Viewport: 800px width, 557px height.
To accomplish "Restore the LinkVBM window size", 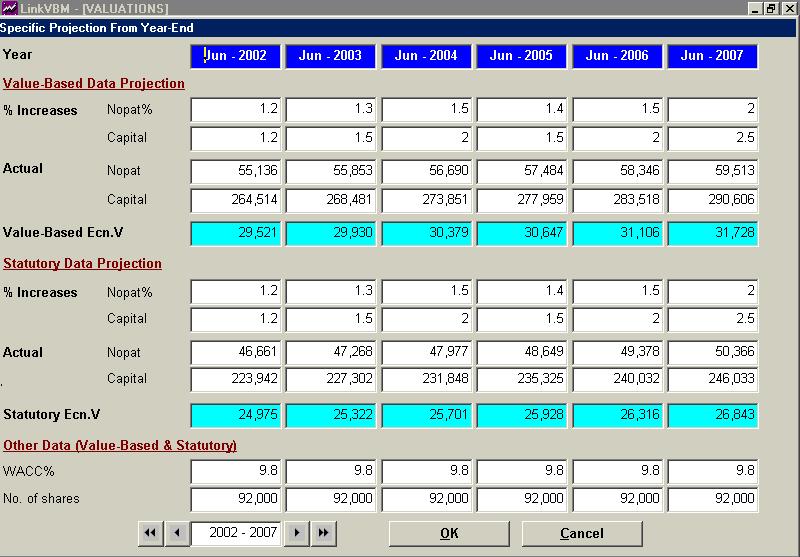I will pyautogui.click(x=771, y=8).
